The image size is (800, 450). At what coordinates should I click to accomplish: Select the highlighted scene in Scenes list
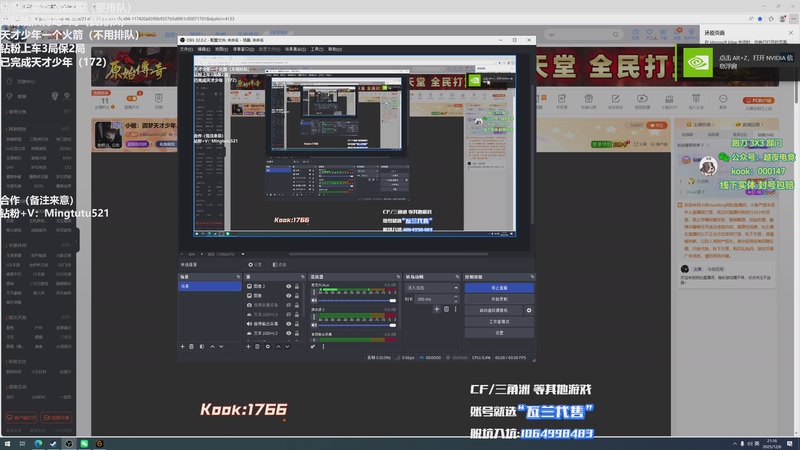click(210, 286)
